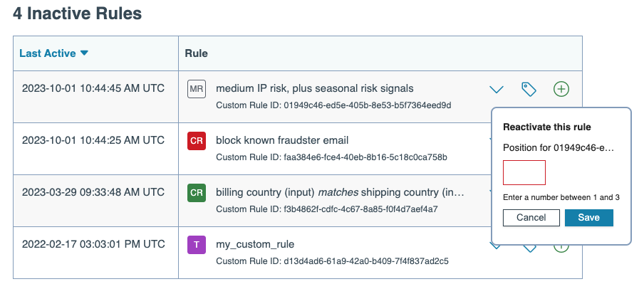Open the 'block known fraudster email' rule
Viewport: 644px width, 289px height.
[282, 140]
